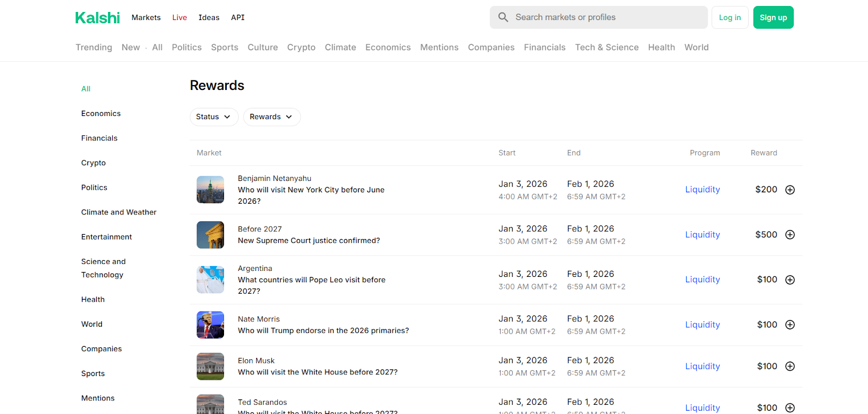Open the Liquidity link for Elon Musk
The height and width of the screenshot is (414, 868).
pos(703,366)
